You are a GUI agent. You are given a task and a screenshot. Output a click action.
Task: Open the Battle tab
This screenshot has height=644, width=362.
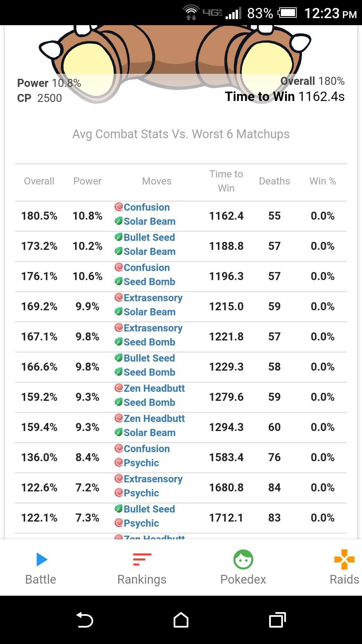(x=41, y=568)
